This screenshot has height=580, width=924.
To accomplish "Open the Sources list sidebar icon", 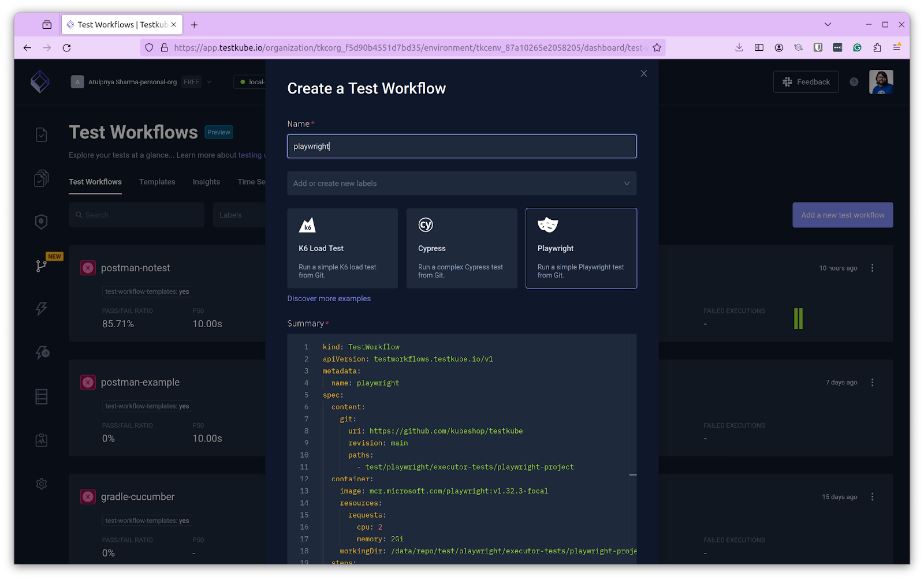I will click(41, 396).
